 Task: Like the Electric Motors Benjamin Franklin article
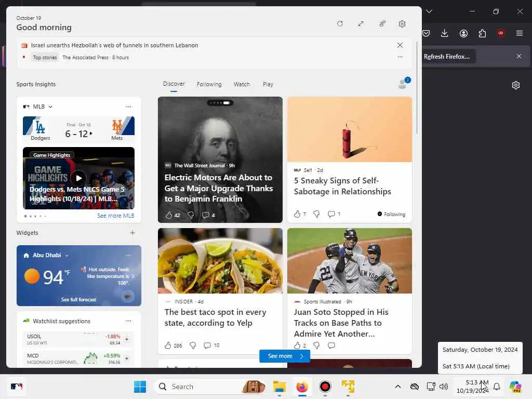click(169, 215)
